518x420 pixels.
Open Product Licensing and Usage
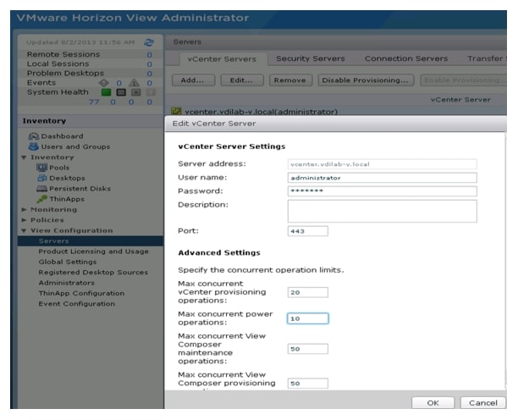(93, 251)
